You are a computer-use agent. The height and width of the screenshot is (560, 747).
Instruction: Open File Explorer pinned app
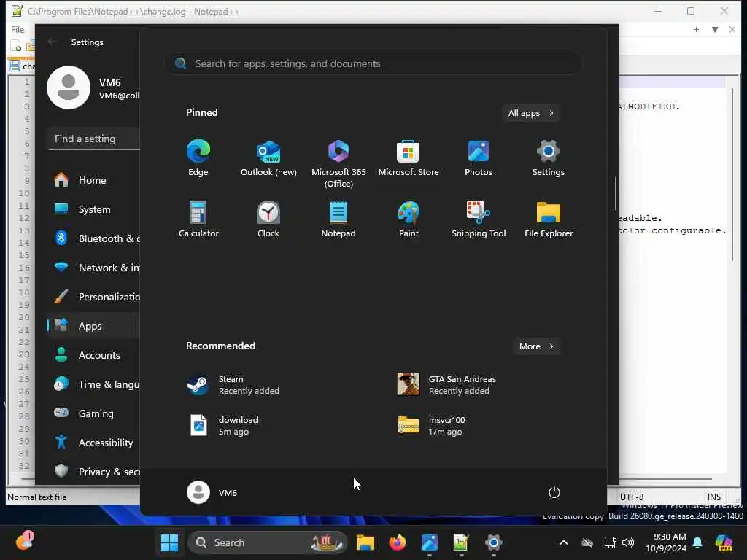click(x=549, y=219)
